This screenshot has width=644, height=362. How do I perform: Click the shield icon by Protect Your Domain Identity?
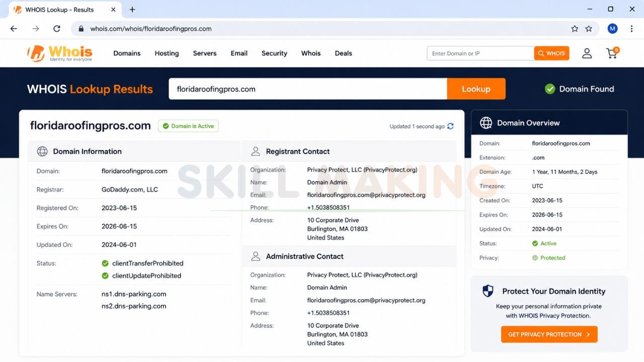488,291
